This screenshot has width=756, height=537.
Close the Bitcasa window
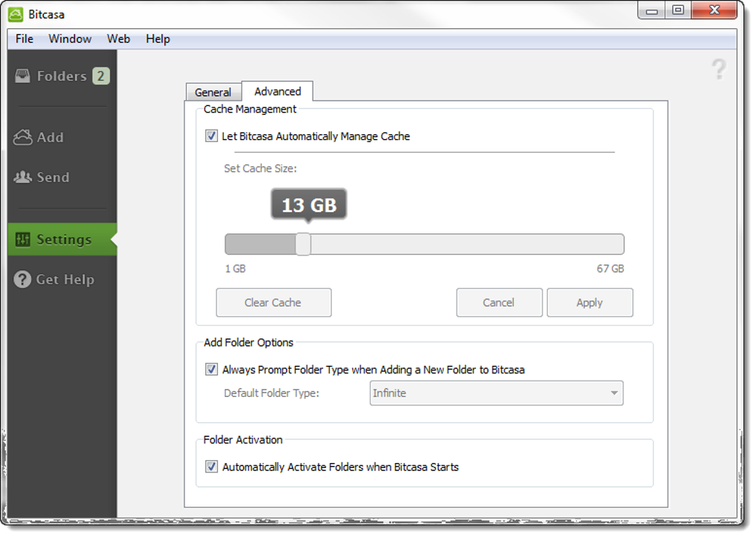tap(714, 10)
